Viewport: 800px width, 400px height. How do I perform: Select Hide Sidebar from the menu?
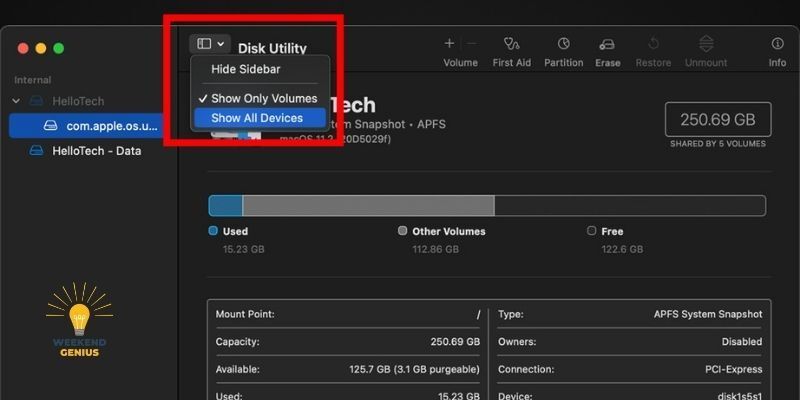click(x=246, y=69)
